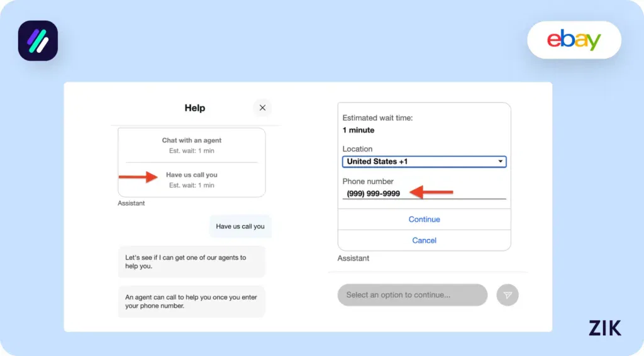
Task: Click the sent Have us call you bubble
Action: 240,226
